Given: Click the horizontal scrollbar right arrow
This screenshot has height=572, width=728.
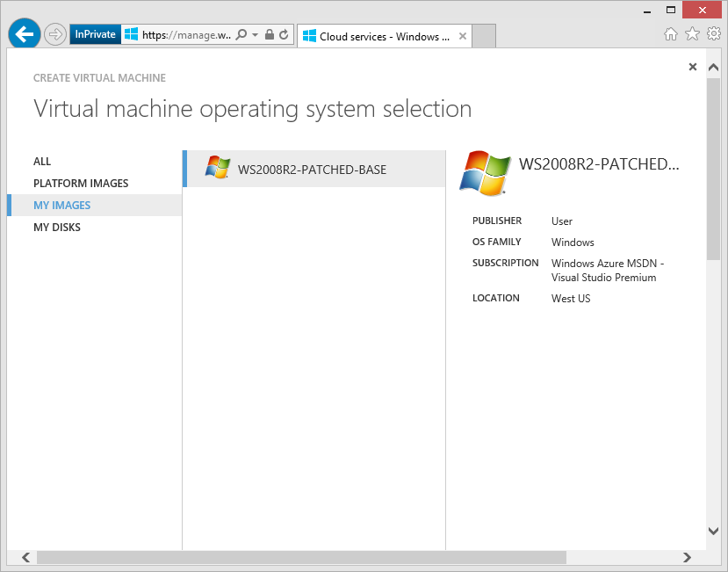Looking at the screenshot, I should [x=687, y=557].
